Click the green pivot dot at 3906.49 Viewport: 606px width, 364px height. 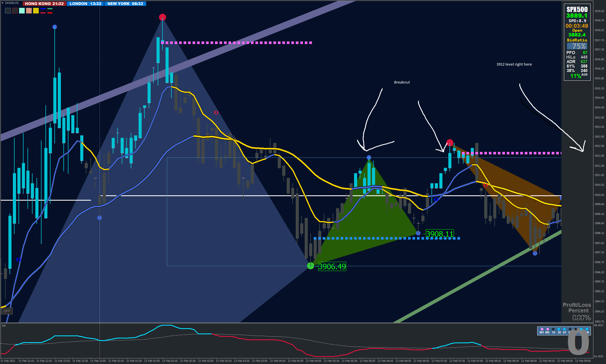[311, 266]
